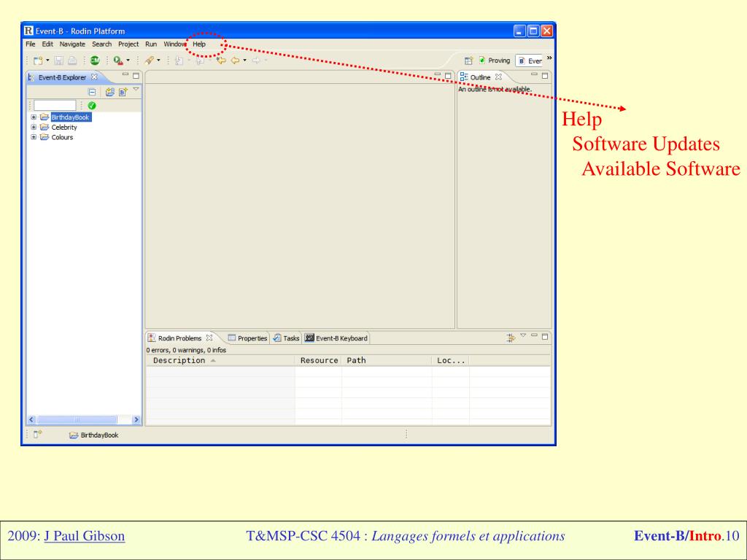This screenshot has width=747, height=560.
Task: Click the Rodin Problems filter icon
Action: 511,338
